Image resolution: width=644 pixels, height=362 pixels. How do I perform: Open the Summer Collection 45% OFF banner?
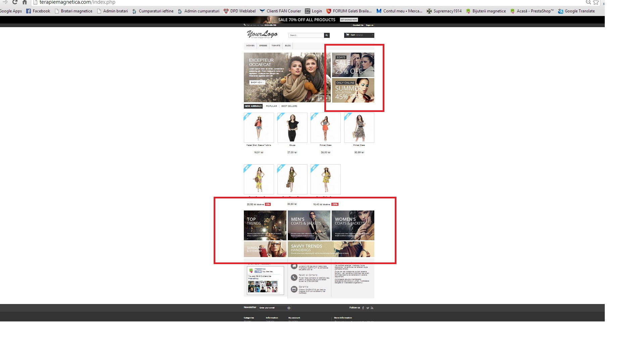353,90
